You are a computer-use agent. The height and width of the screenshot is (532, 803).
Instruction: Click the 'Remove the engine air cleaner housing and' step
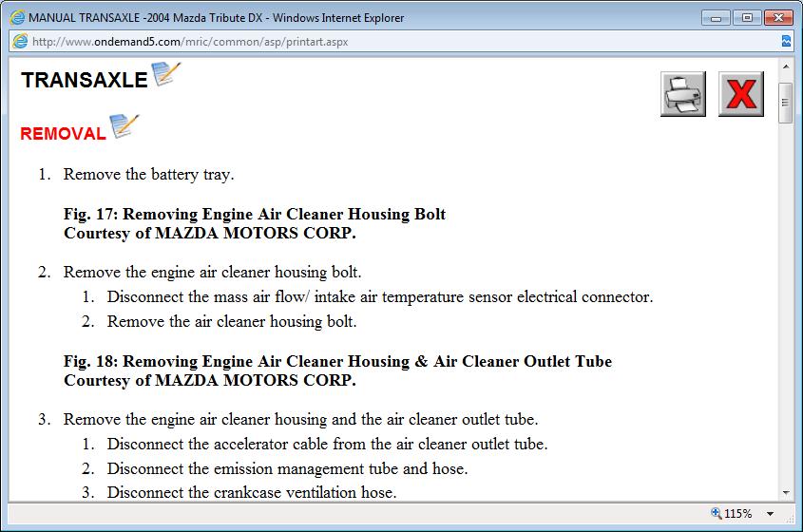click(300, 419)
